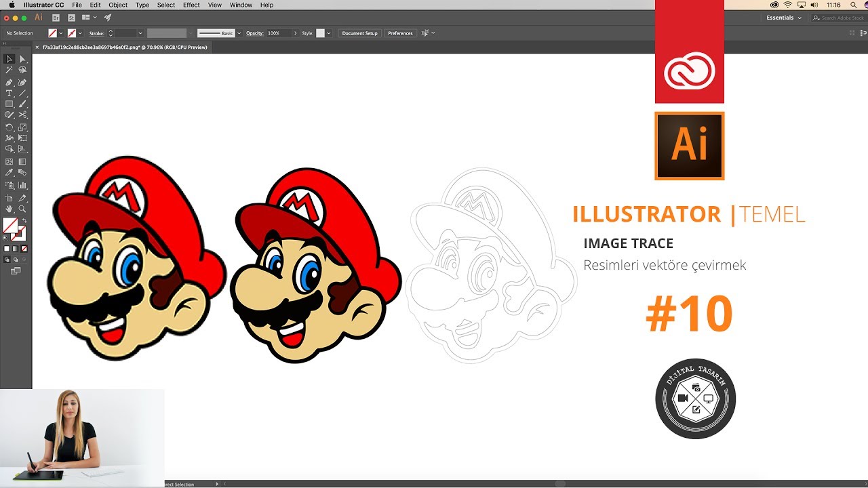Viewport: 868px width, 488px height.
Task: Select the Symbol Sprayer tool
Action: coord(9,185)
